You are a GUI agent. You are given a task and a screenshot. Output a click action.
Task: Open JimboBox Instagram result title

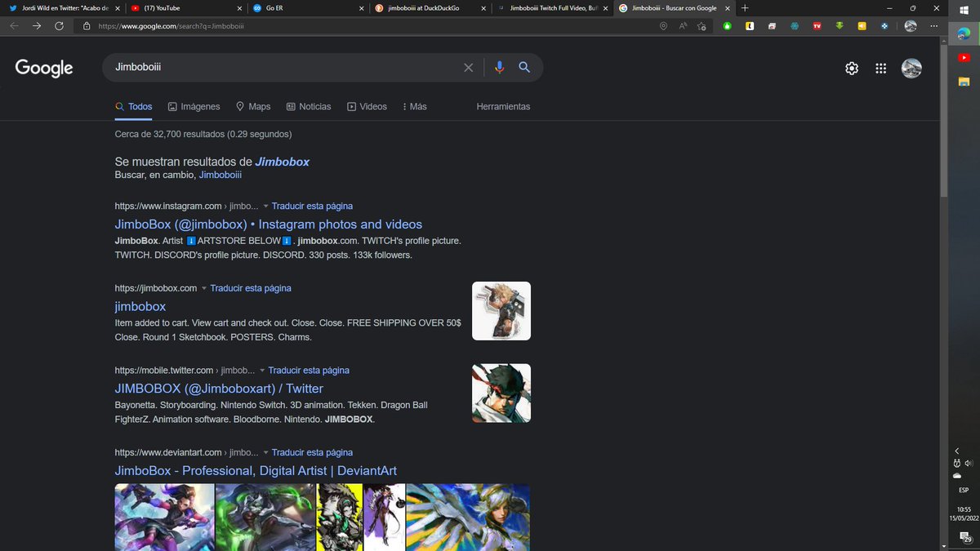coord(269,224)
